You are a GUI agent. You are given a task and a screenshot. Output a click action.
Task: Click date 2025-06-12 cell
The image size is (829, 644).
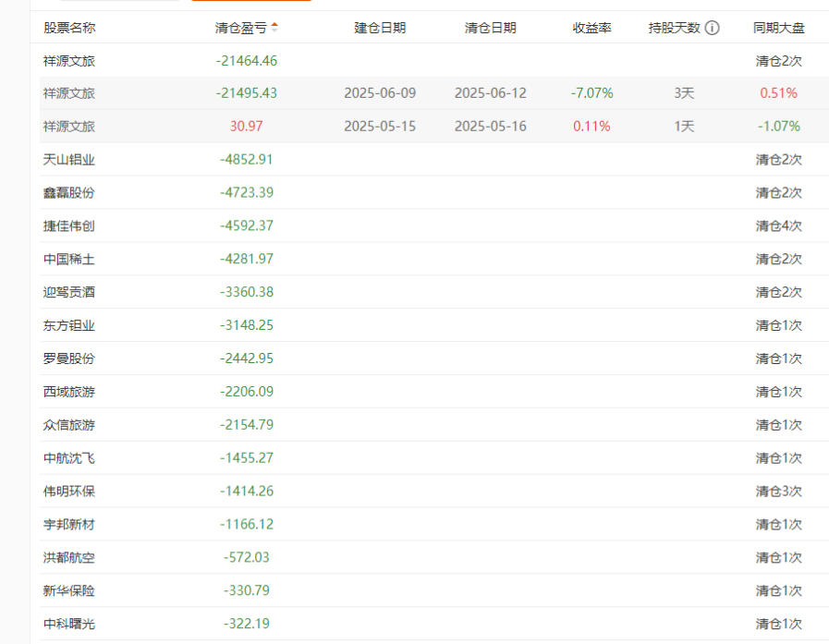click(490, 93)
